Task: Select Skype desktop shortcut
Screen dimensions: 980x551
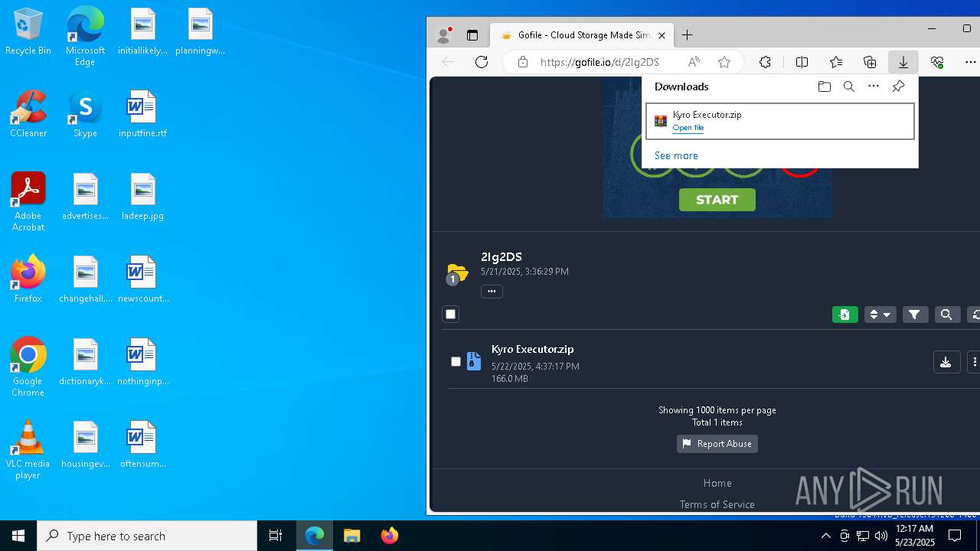Action: coord(85,113)
